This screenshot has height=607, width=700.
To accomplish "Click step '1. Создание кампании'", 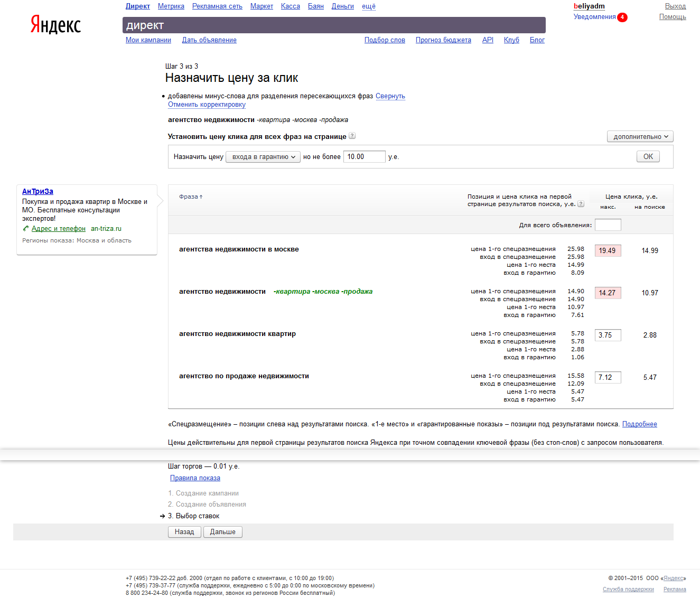I will coord(203,493).
